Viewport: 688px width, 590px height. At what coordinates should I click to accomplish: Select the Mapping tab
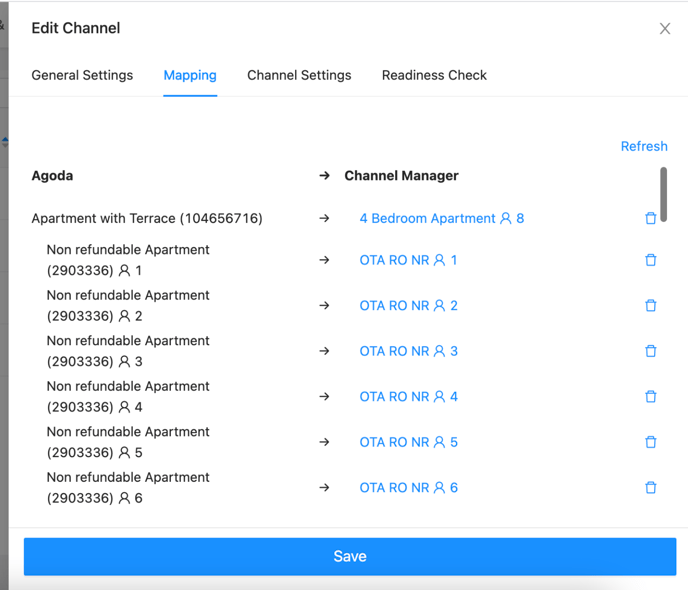[x=190, y=75]
